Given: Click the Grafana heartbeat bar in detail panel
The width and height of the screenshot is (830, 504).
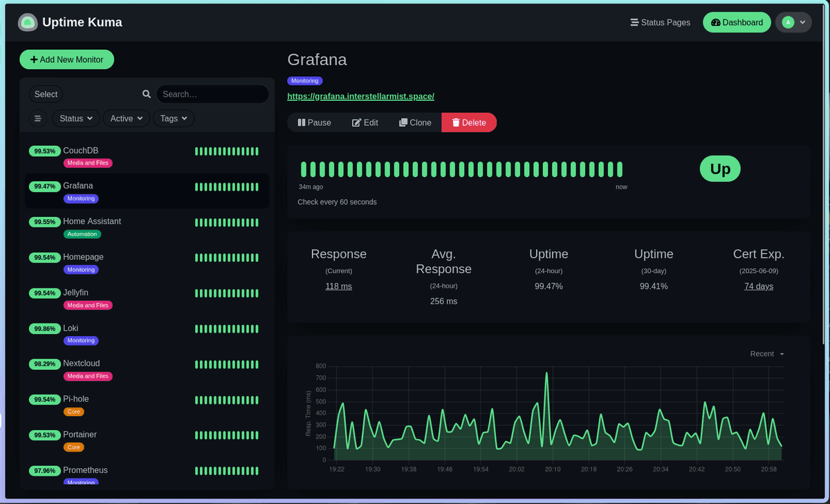Looking at the screenshot, I should (462, 169).
